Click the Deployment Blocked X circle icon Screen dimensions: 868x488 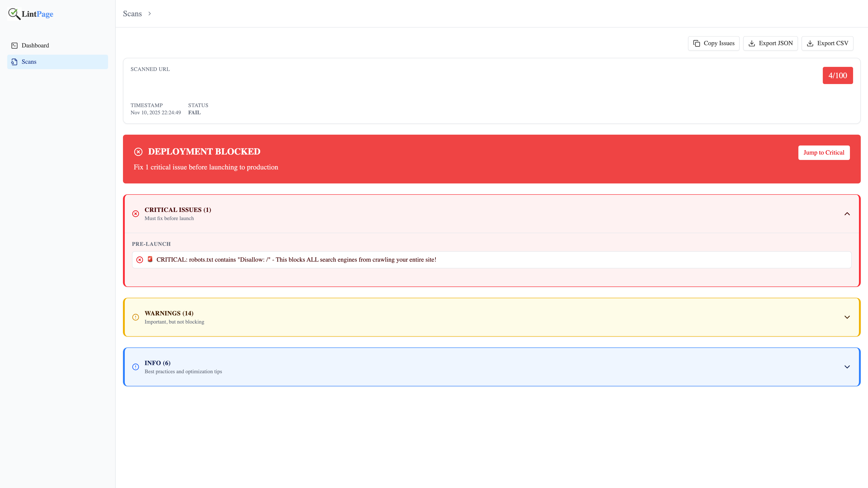pyautogui.click(x=138, y=152)
